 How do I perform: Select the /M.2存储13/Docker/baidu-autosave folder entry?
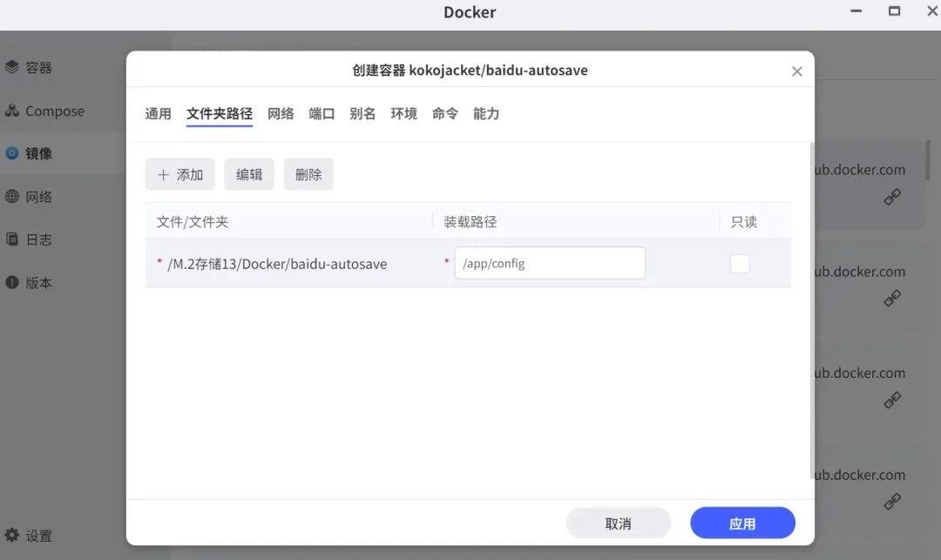pos(277,264)
